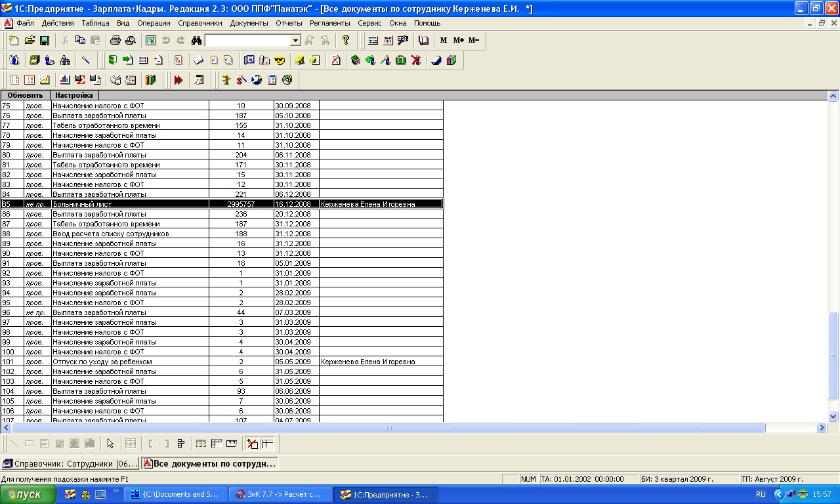The height and width of the screenshot is (504, 840).
Task: Open the Windows пуск Start button
Action: (28, 494)
